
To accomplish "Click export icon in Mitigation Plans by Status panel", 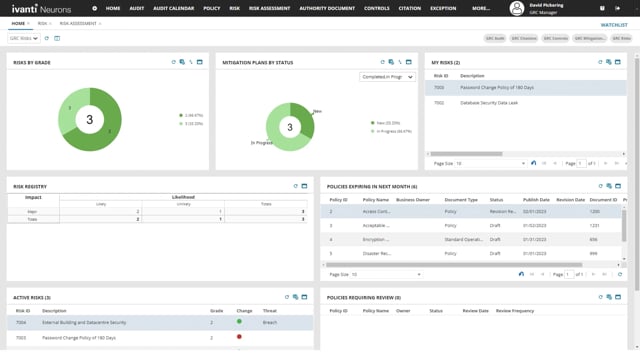I will [x=391, y=62].
